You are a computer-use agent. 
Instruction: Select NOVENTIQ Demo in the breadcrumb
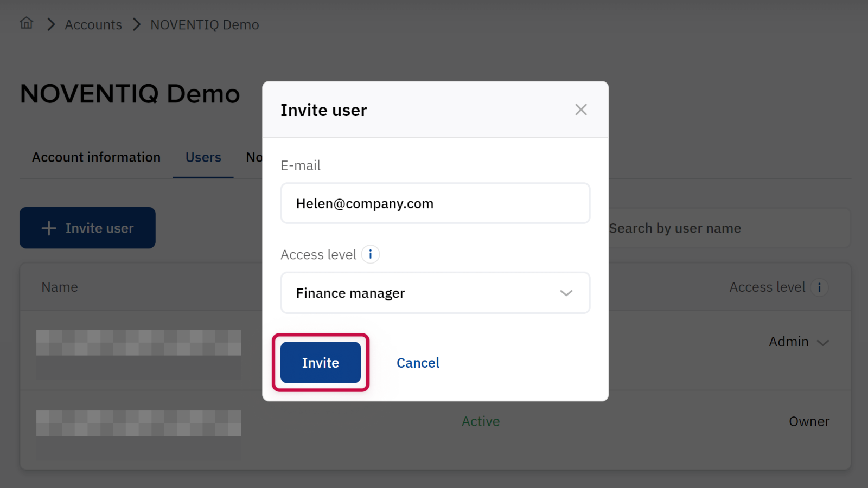pos(205,25)
